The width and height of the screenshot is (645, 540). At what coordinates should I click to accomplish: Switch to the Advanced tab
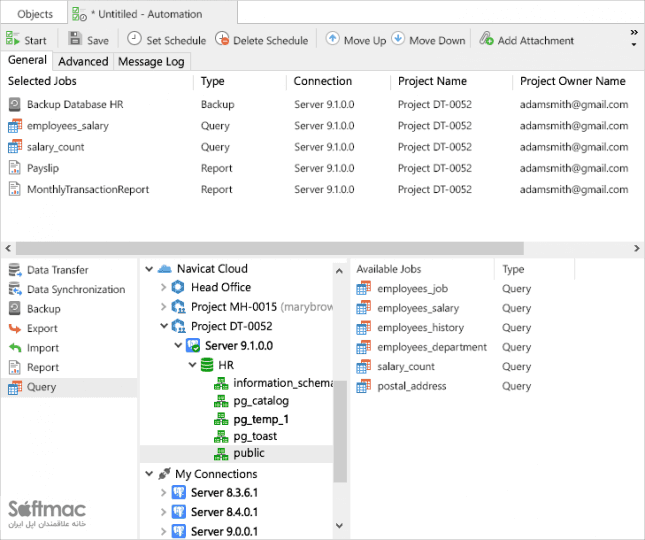click(x=83, y=61)
